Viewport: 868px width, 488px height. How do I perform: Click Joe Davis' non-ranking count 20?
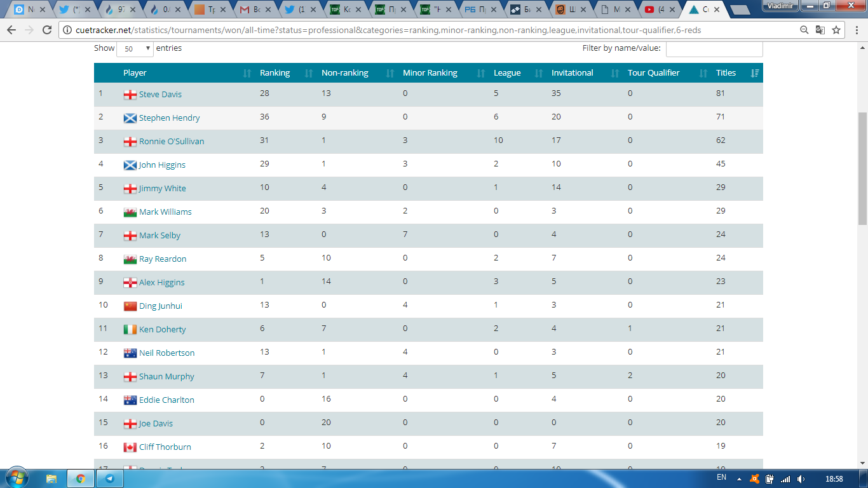326,422
